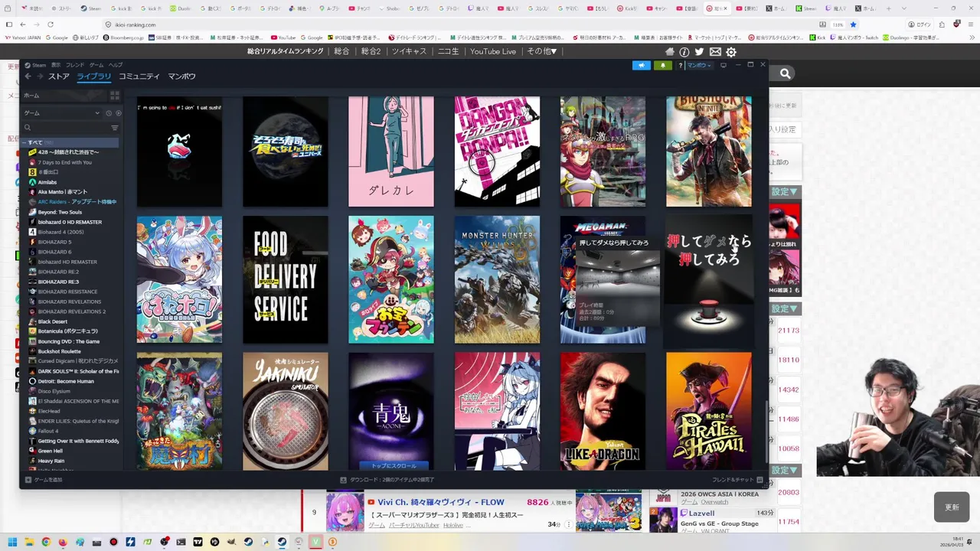980x551 pixels.
Task: Reload the page in the browser toolbar
Action: (51, 24)
